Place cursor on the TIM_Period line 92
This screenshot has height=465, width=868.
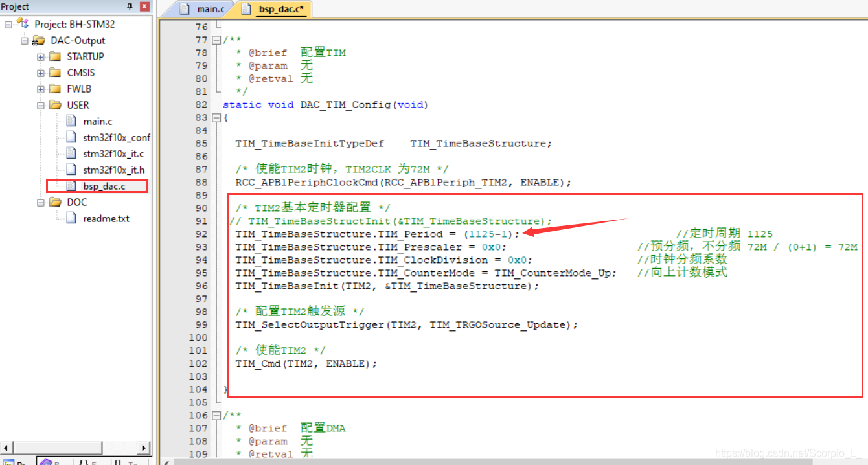[x=378, y=234]
